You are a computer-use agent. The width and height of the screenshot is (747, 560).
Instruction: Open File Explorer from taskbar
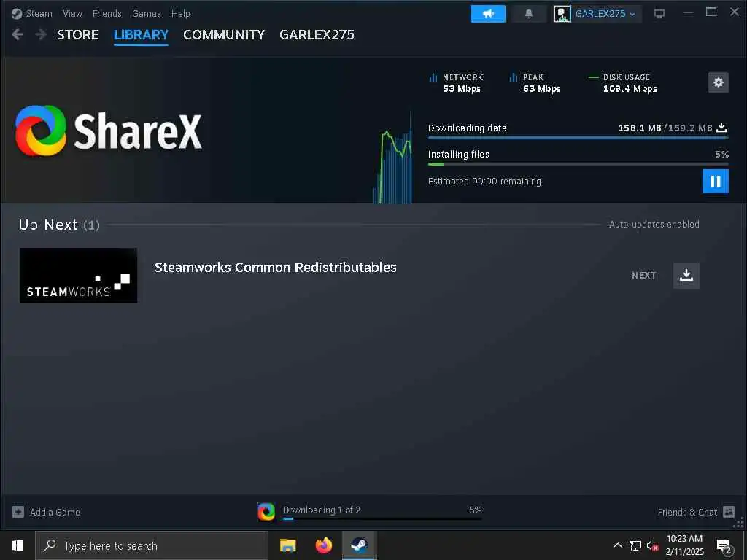(x=287, y=545)
